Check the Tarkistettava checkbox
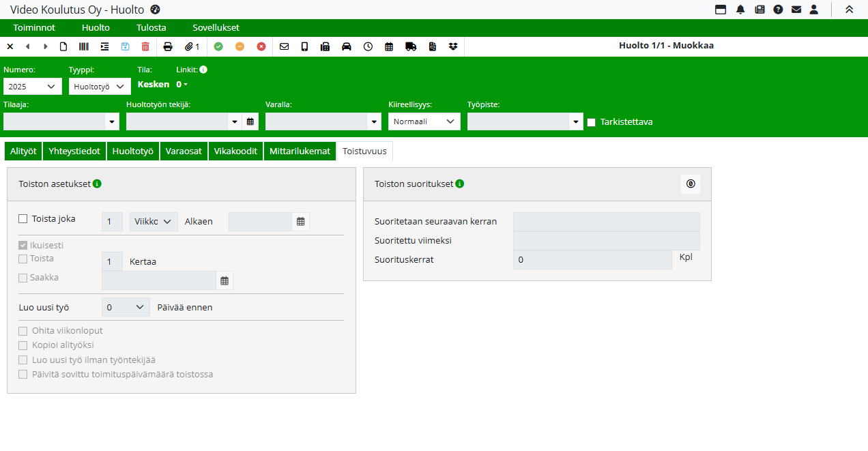Viewport: 868px width, 451px height. point(592,122)
